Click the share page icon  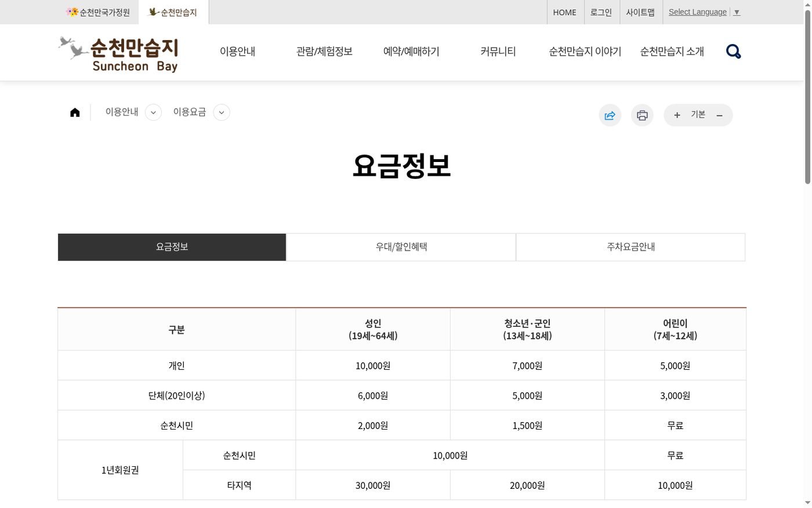pyautogui.click(x=610, y=116)
